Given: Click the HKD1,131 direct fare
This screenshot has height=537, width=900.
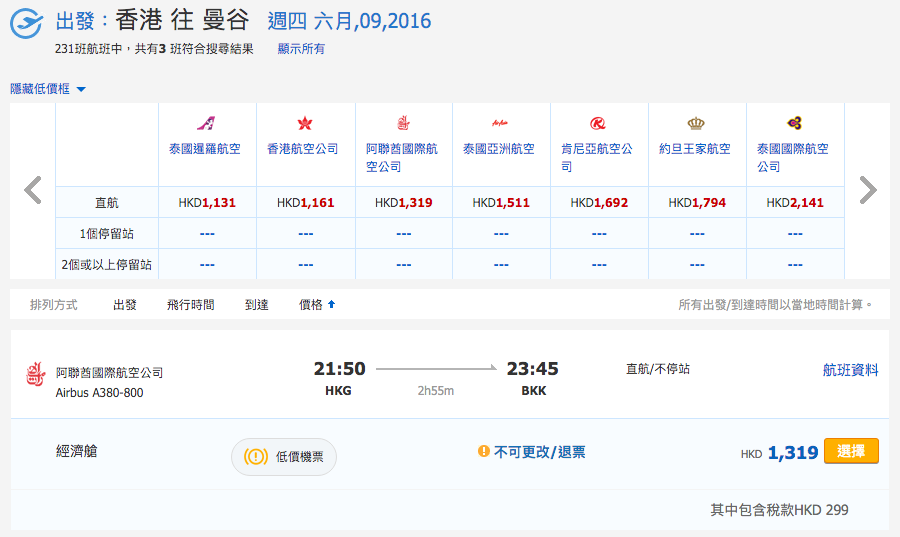Looking at the screenshot, I should [207, 203].
